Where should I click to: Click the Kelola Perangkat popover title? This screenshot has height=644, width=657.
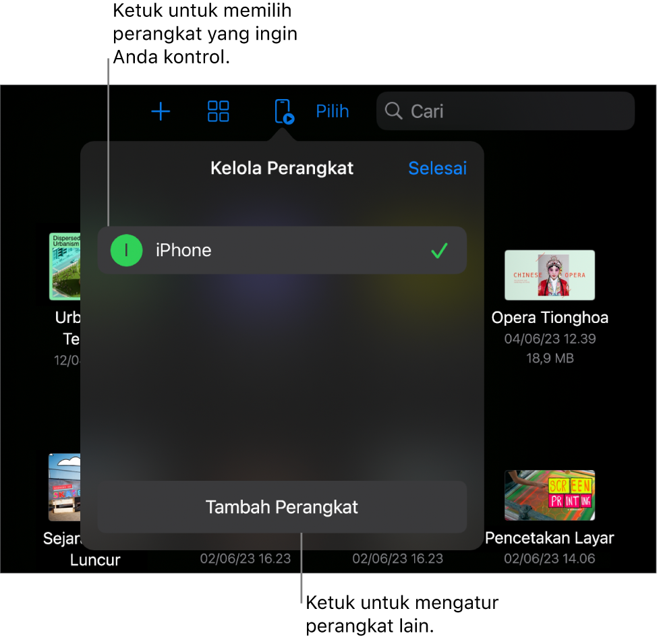[282, 169]
